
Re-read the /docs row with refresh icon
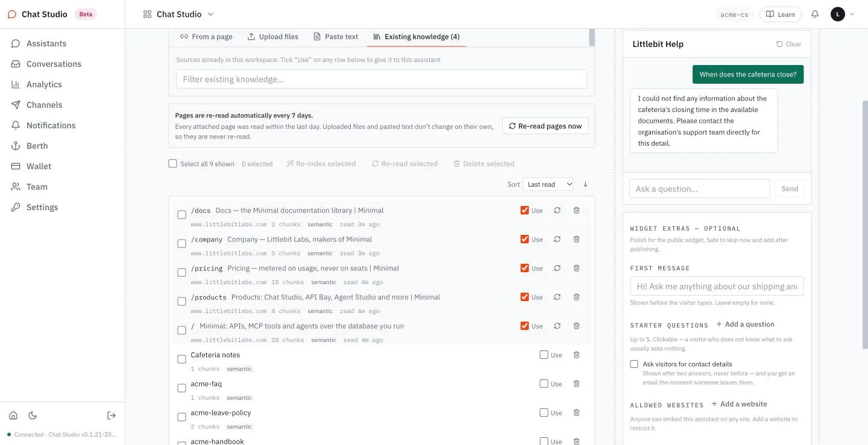tap(557, 210)
